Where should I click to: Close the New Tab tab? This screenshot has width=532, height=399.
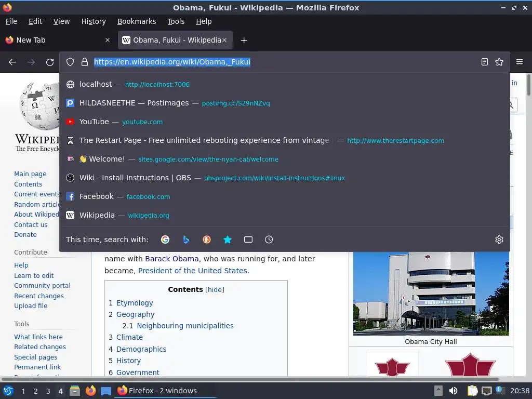[x=108, y=40]
